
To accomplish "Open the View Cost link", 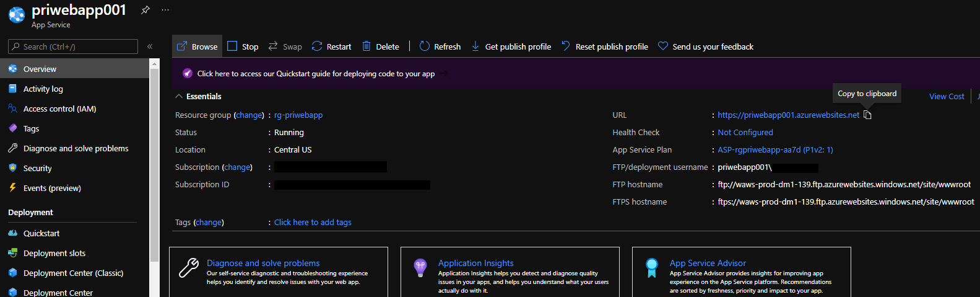I will point(947,96).
